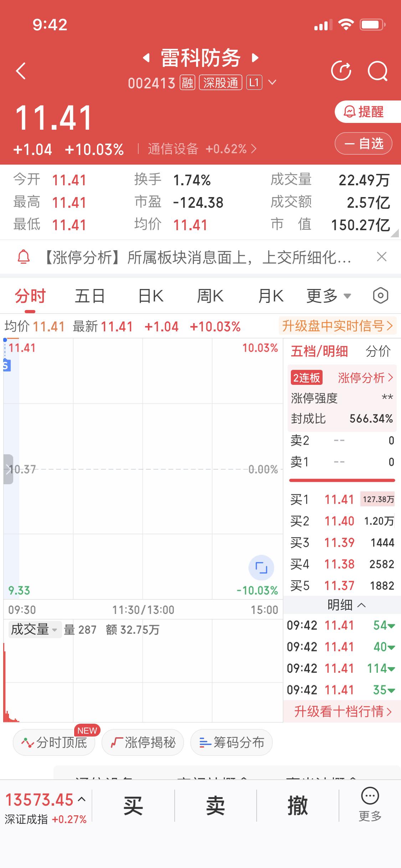The width and height of the screenshot is (401, 868).
Task: Tap 升级看十档行情 upgrade link
Action: (x=342, y=712)
